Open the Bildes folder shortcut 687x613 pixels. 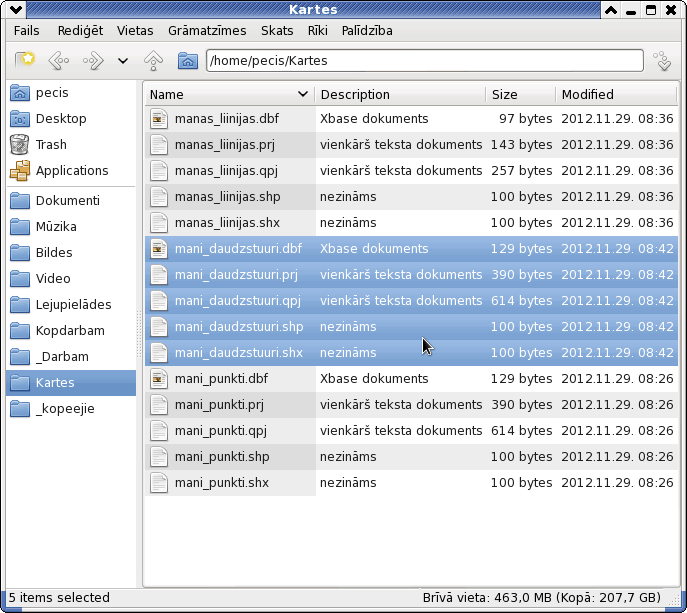point(71,253)
